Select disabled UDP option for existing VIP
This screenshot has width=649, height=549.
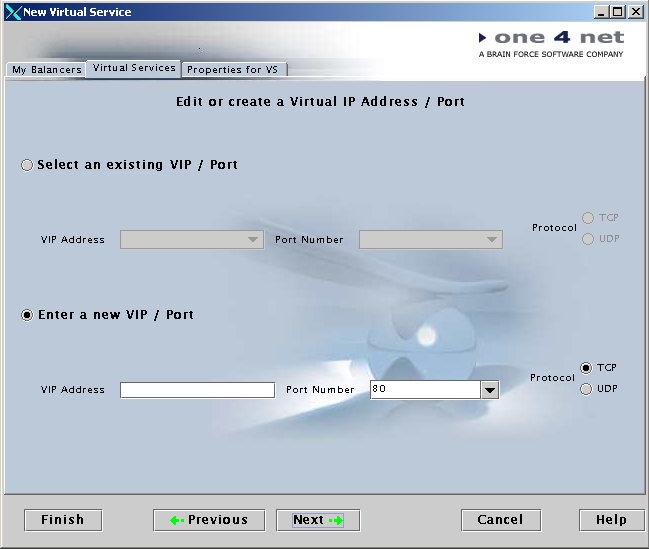tap(588, 239)
